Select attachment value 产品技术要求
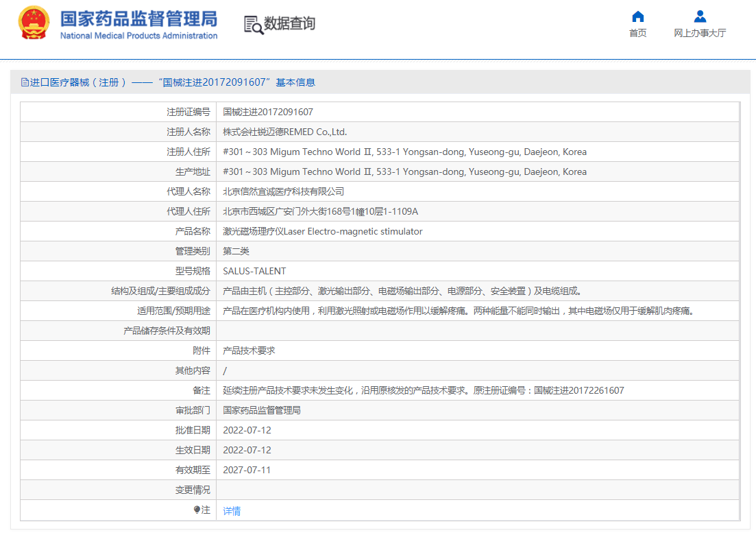This screenshot has height=535, width=756. pyautogui.click(x=249, y=350)
